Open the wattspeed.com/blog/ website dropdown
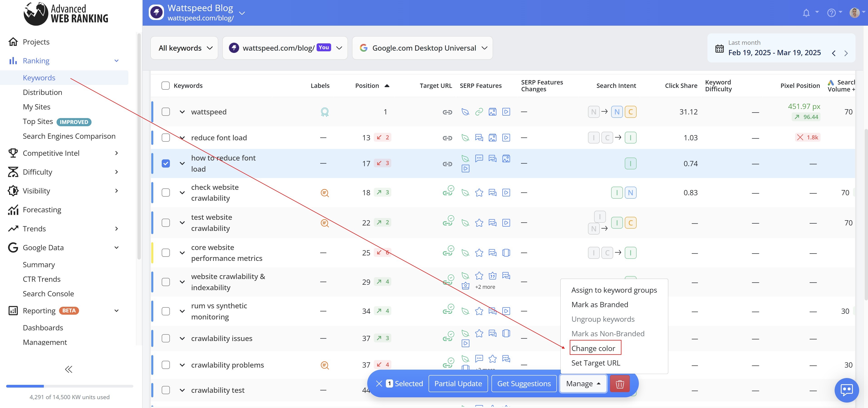 [x=285, y=48]
